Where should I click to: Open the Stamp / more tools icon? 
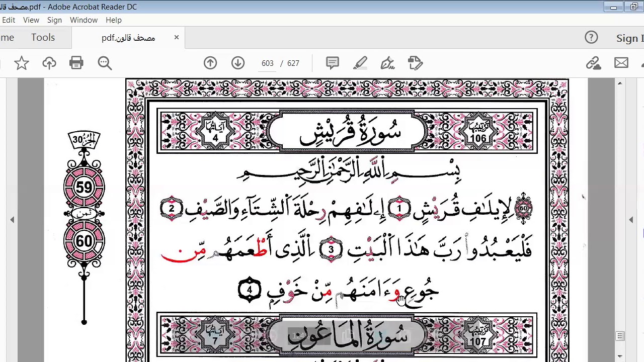pyautogui.click(x=415, y=63)
